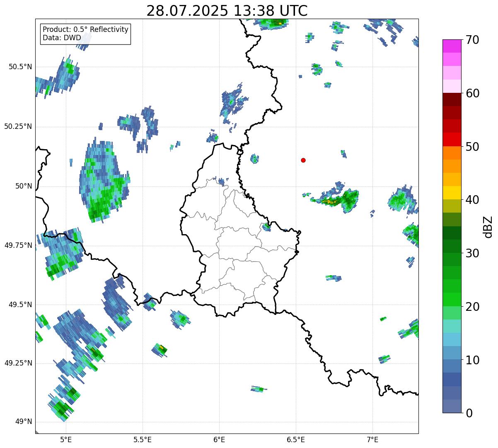Click the 5.5°E longitude label

tap(143, 439)
